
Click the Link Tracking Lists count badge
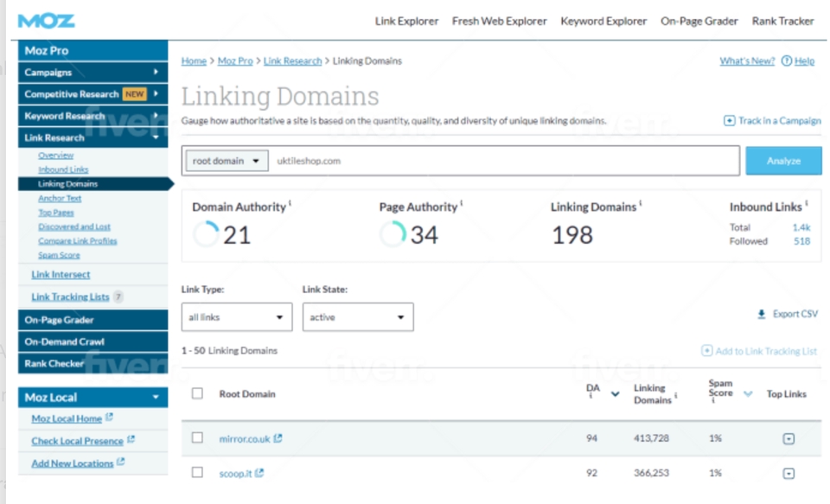point(118,297)
